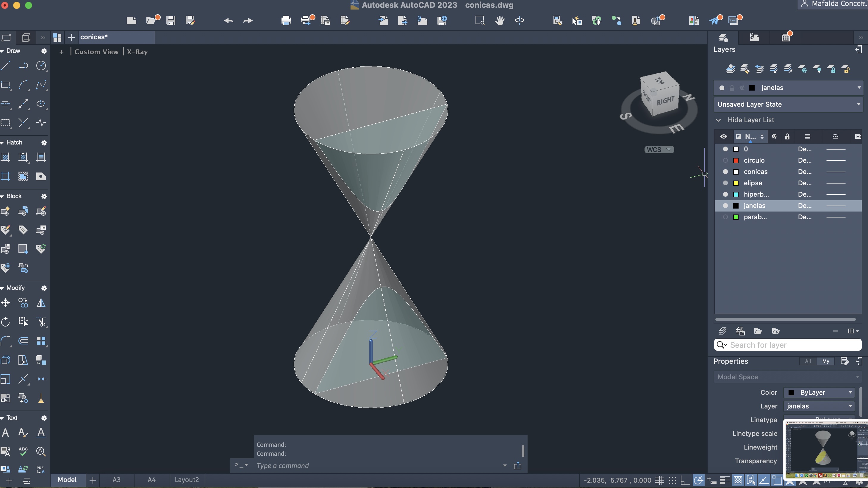This screenshot has width=868, height=488.
Task: Click the elipse layer yellow color swatch
Action: [736, 183]
